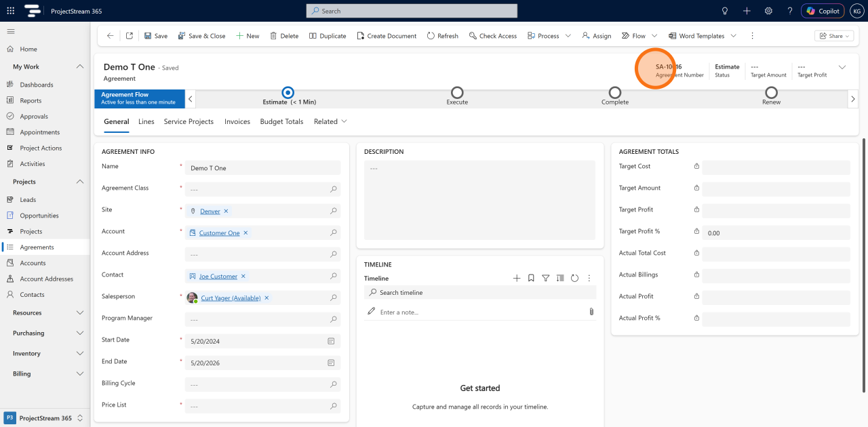868x427 pixels.
Task: Collapse the navigation hamburger menu
Action: (x=11, y=31)
